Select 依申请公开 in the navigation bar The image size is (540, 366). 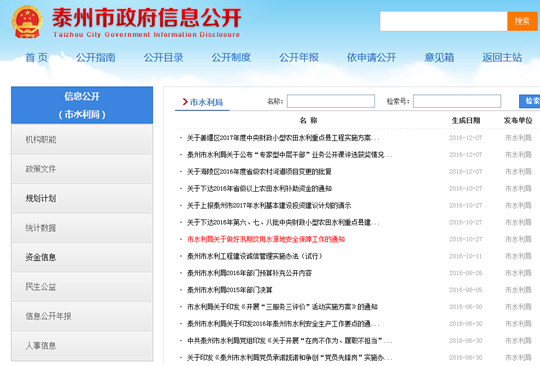[372, 57]
